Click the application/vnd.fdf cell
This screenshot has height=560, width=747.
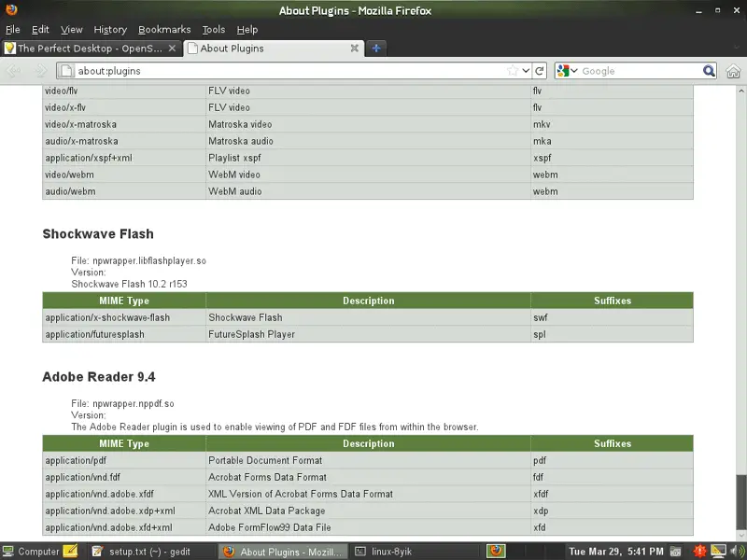pos(124,477)
